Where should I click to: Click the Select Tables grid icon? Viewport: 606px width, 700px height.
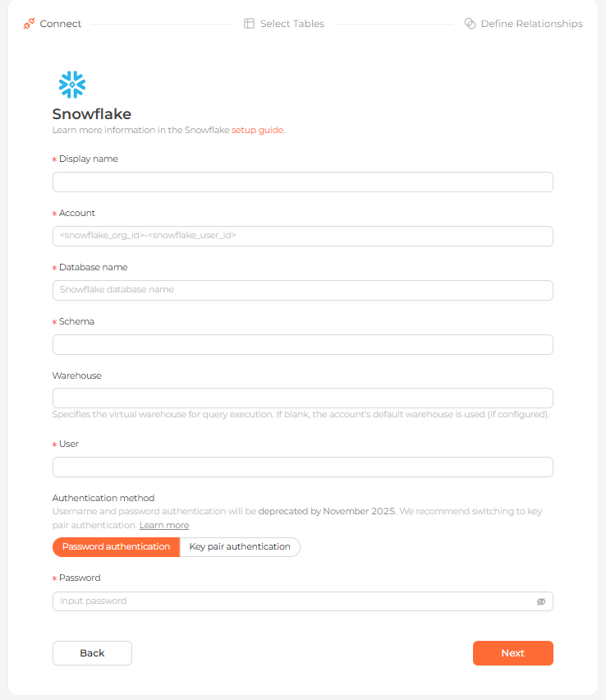[249, 24]
